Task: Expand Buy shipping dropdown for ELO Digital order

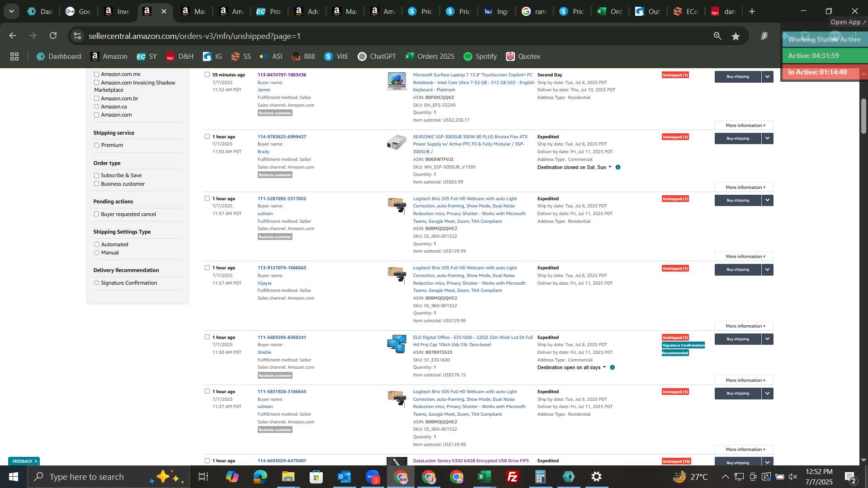Action: 767,339
